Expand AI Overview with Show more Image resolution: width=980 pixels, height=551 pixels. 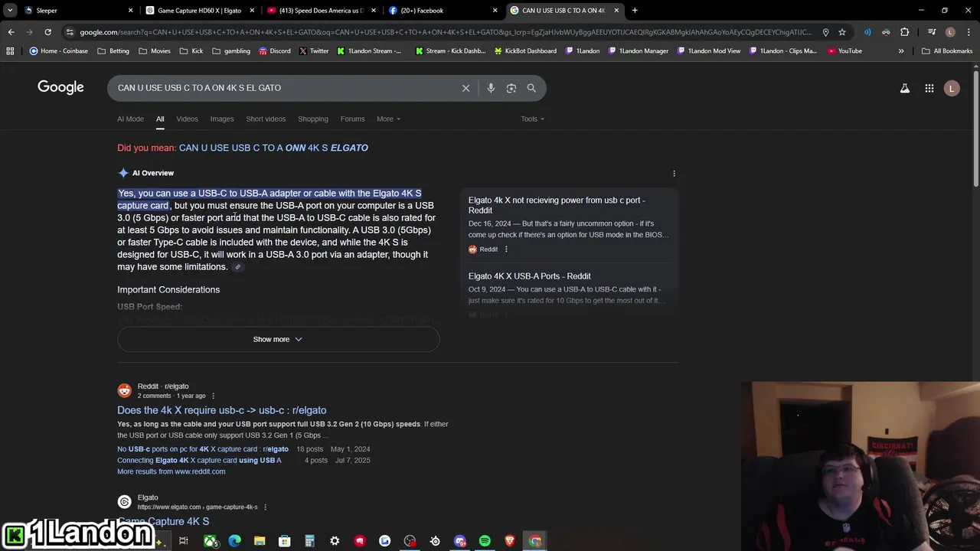pyautogui.click(x=278, y=339)
